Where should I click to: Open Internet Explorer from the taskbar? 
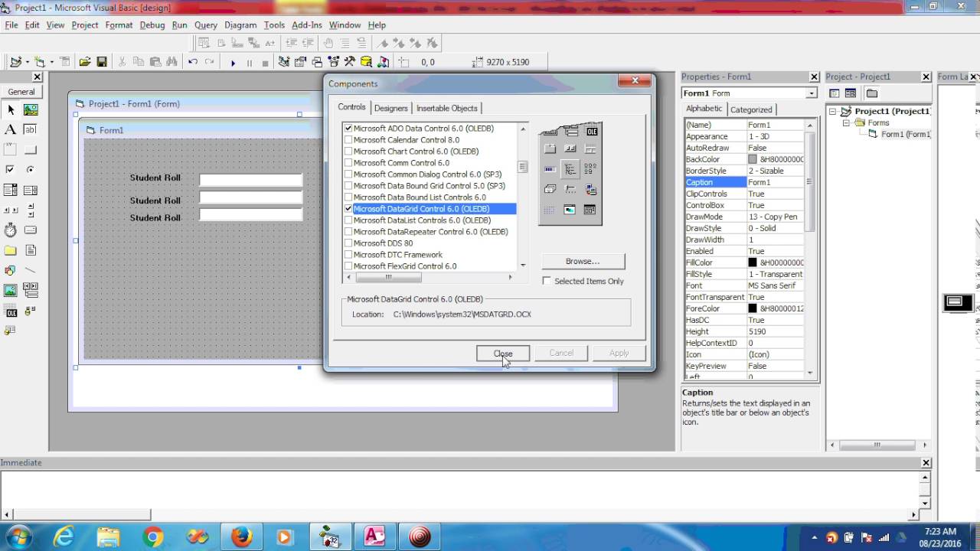pos(64,536)
